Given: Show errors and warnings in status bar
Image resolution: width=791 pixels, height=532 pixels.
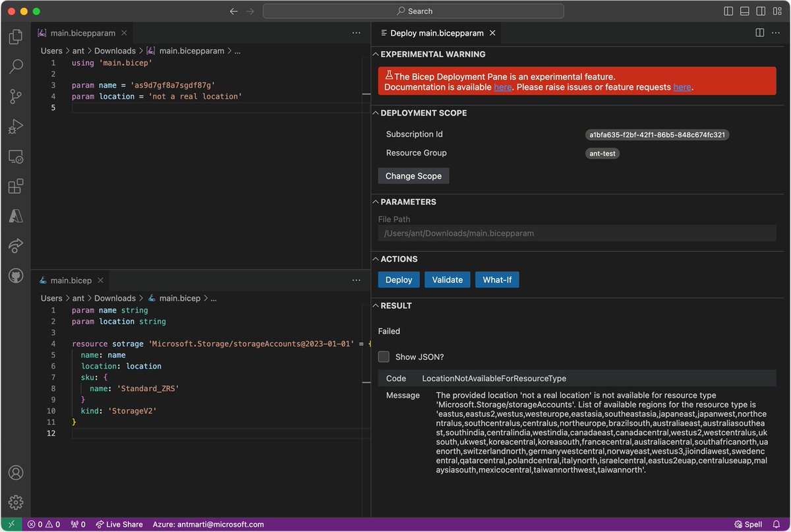Looking at the screenshot, I should tap(43, 525).
